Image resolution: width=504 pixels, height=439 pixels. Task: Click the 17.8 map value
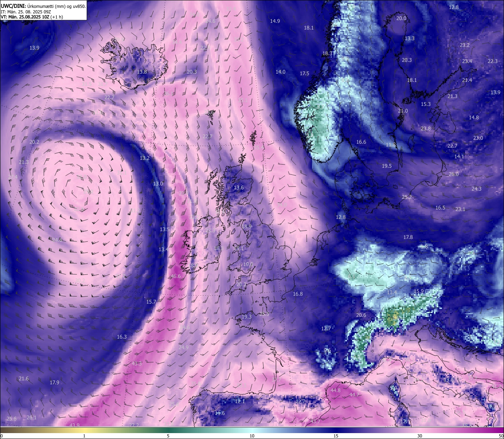coord(408,237)
